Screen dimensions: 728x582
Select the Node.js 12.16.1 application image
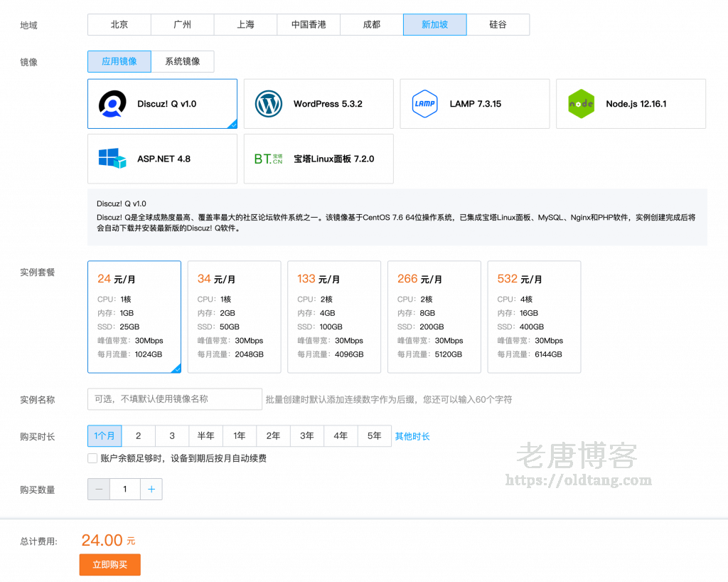(x=631, y=103)
